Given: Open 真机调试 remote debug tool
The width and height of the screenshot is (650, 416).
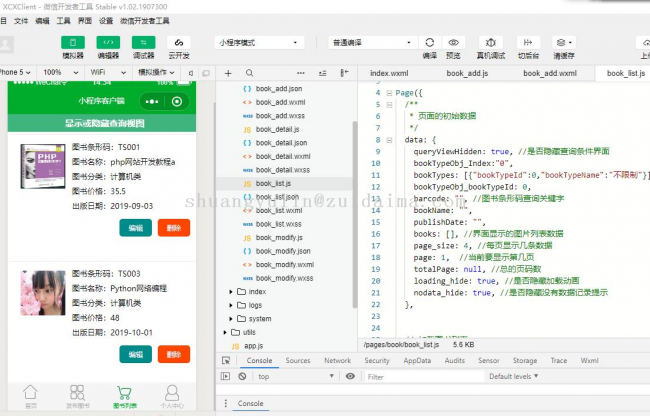Looking at the screenshot, I should coord(490,43).
